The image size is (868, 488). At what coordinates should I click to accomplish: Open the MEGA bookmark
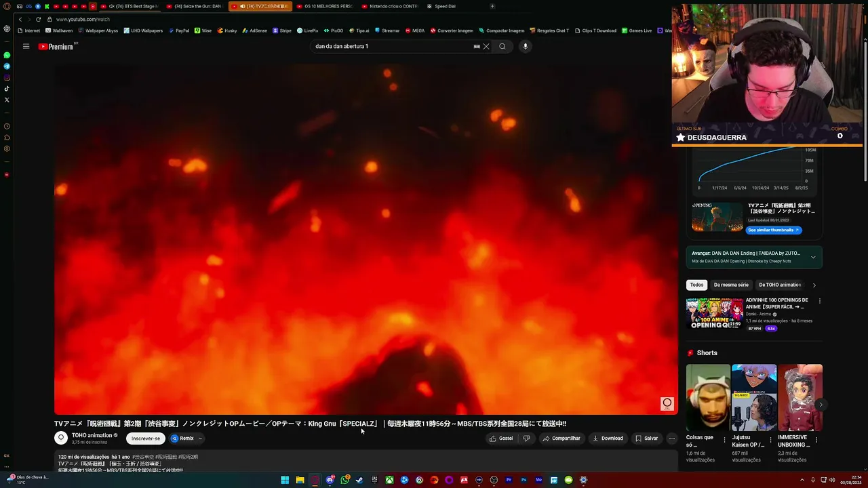tap(415, 30)
